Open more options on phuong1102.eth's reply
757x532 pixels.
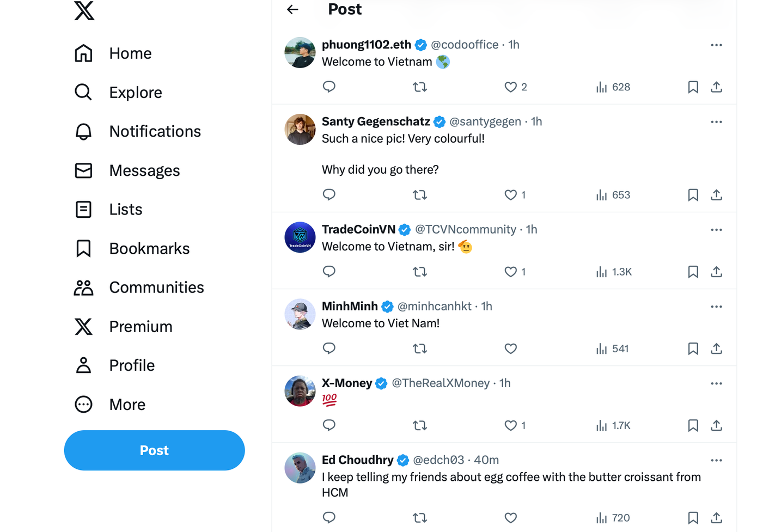point(716,45)
